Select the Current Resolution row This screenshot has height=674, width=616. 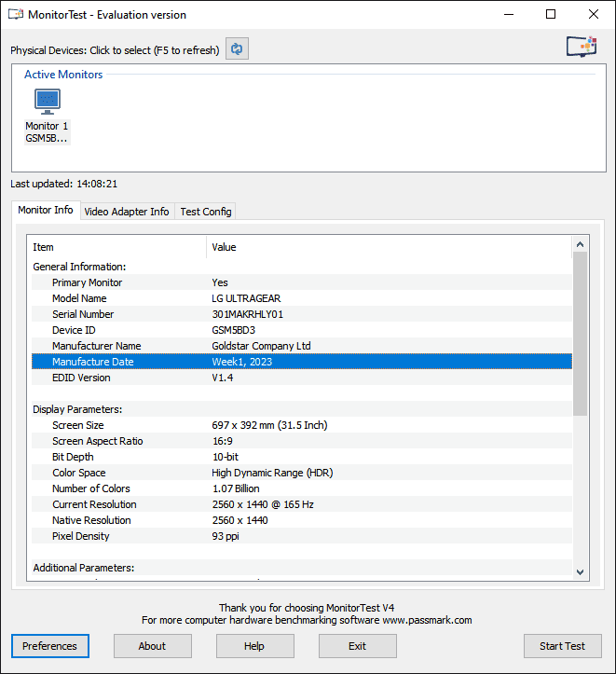click(x=302, y=504)
